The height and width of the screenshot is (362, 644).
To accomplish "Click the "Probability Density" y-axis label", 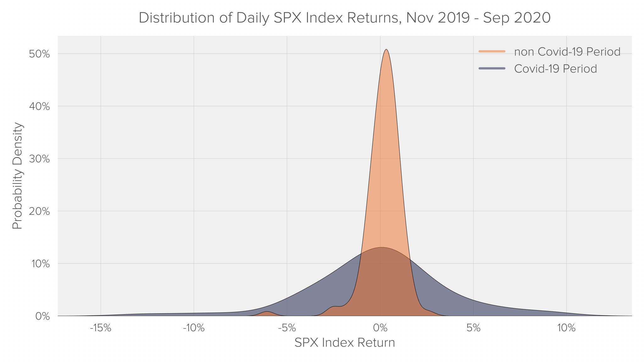I will pos(18,176).
